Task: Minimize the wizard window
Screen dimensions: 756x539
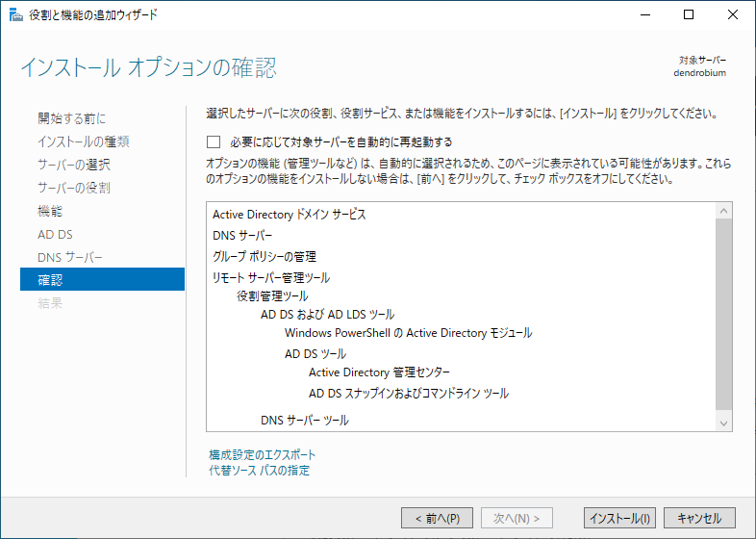Action: [645, 15]
